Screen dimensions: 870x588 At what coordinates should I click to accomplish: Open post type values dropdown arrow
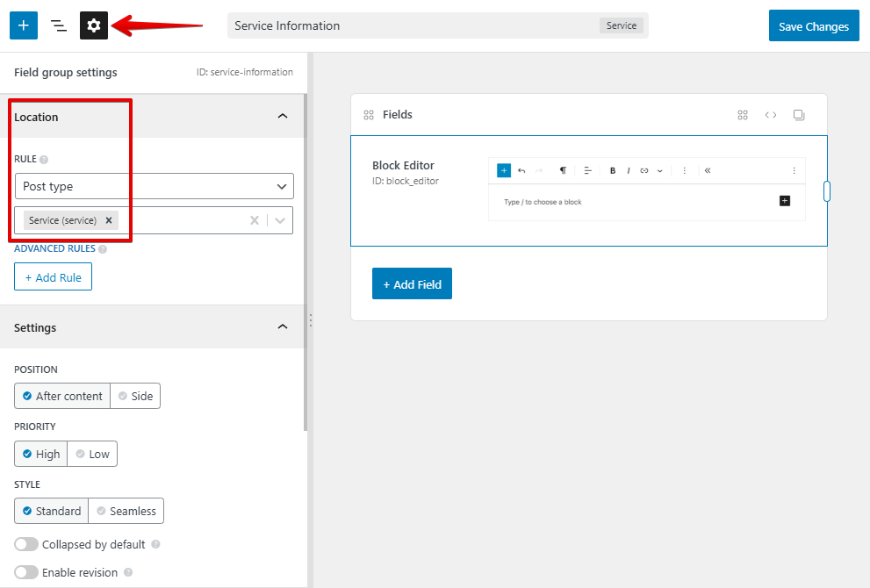click(280, 220)
